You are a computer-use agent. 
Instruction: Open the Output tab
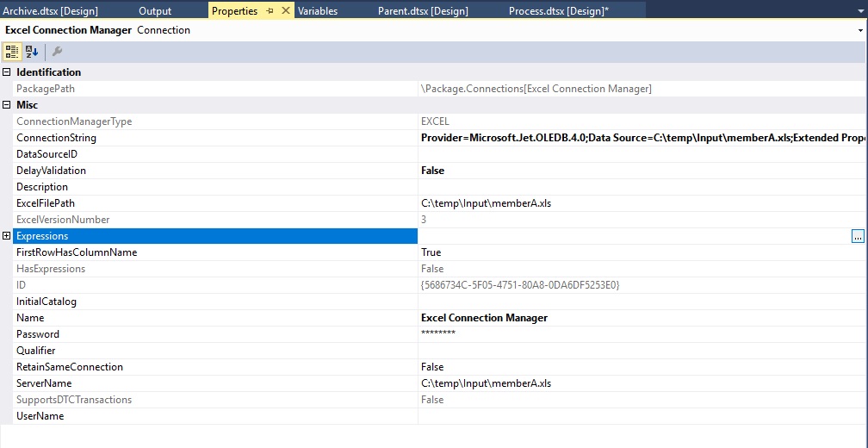(x=155, y=11)
